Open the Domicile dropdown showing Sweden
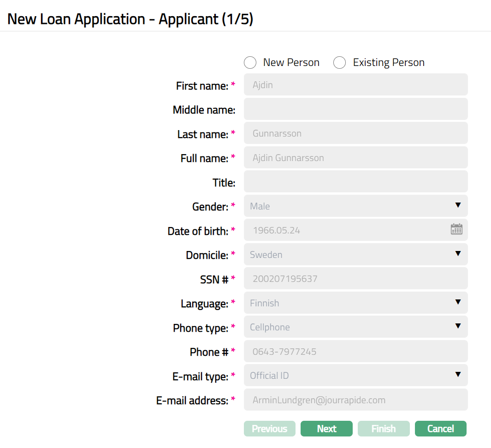Viewport: 491px width, 448px height. click(355, 254)
